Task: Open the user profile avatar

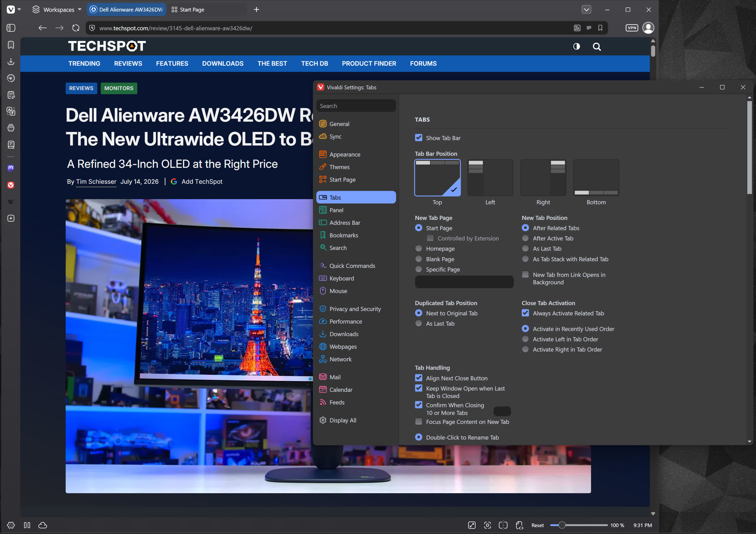Action: [x=648, y=28]
